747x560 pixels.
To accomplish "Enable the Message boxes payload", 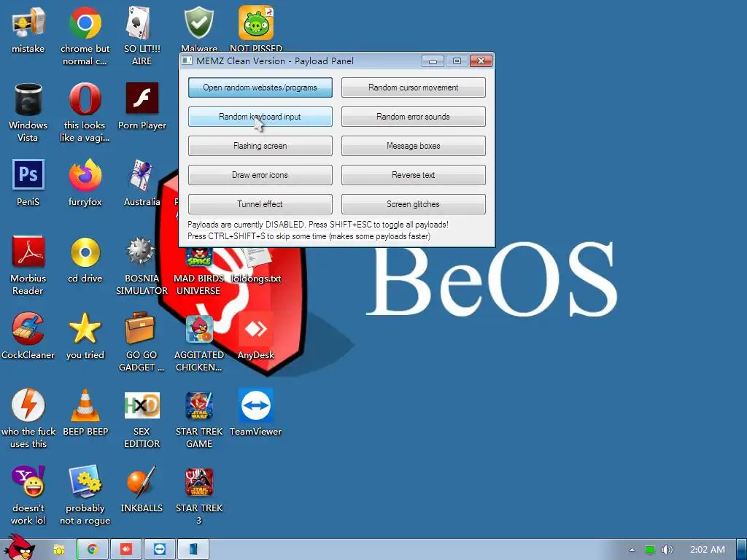I will point(414,146).
